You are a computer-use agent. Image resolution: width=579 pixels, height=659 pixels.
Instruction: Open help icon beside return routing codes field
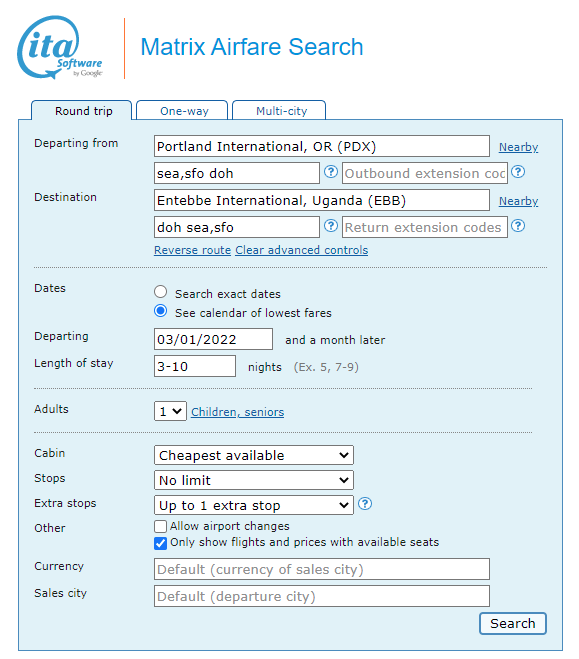(x=331, y=226)
